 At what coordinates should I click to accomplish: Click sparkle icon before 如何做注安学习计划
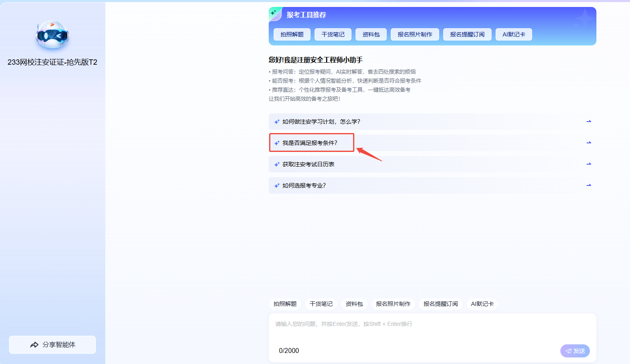click(277, 122)
